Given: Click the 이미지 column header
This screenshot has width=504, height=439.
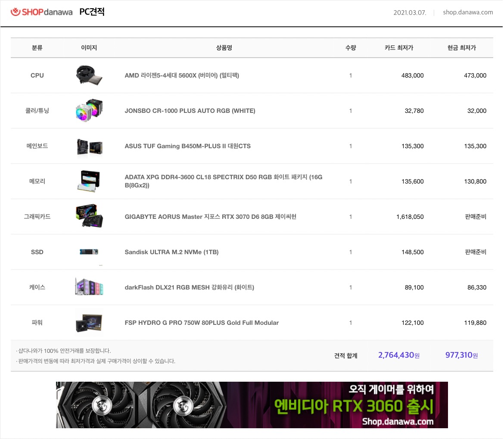Looking at the screenshot, I should tap(89, 47).
